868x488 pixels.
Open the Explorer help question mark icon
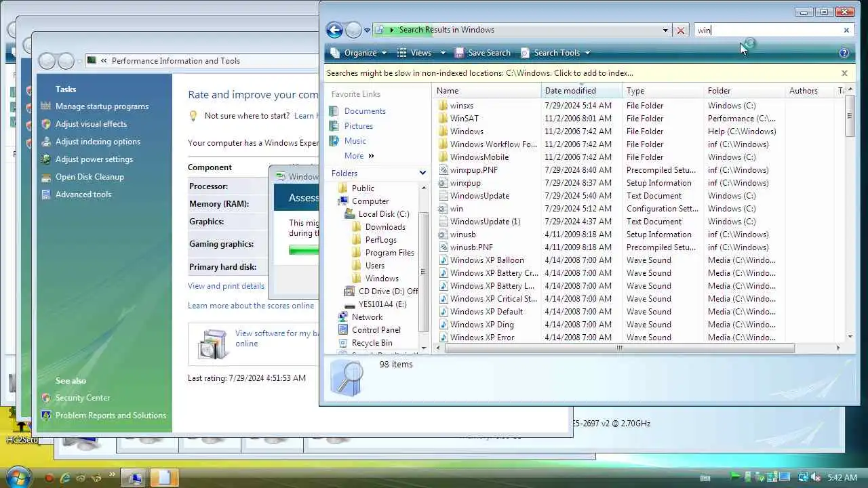844,53
